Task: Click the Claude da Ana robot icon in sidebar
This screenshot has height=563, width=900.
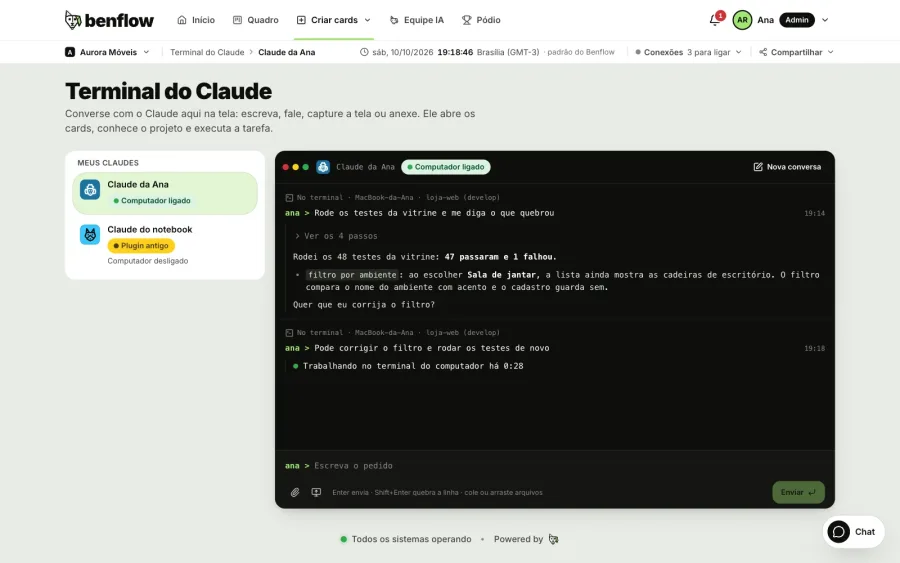Action: click(x=90, y=189)
